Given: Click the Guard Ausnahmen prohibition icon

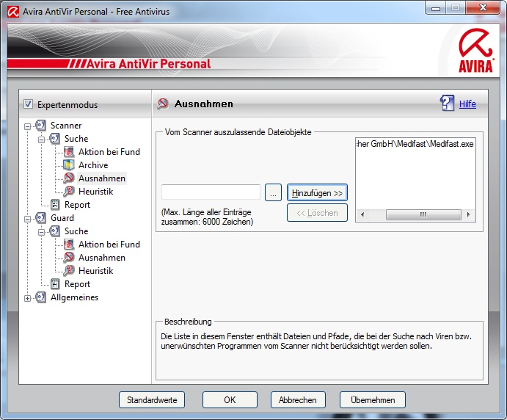Looking at the screenshot, I should 68,257.
